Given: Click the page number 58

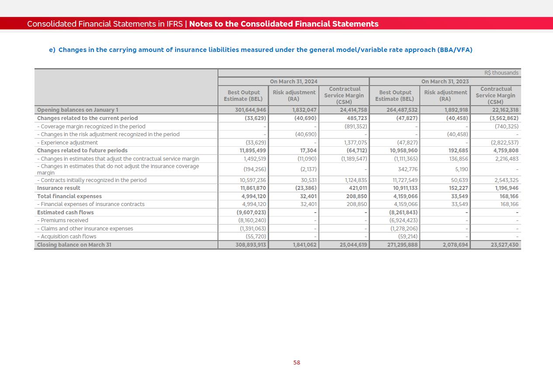Looking at the screenshot, I should 297,363.
